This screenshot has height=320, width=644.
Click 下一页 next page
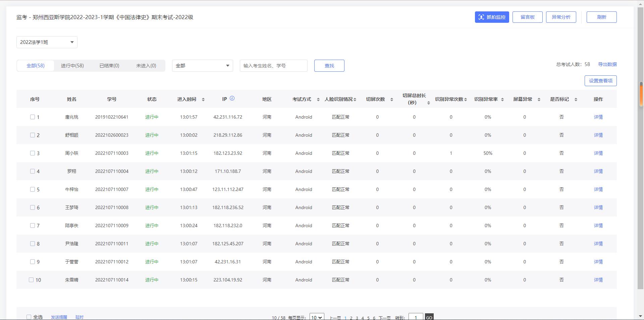(x=385, y=318)
